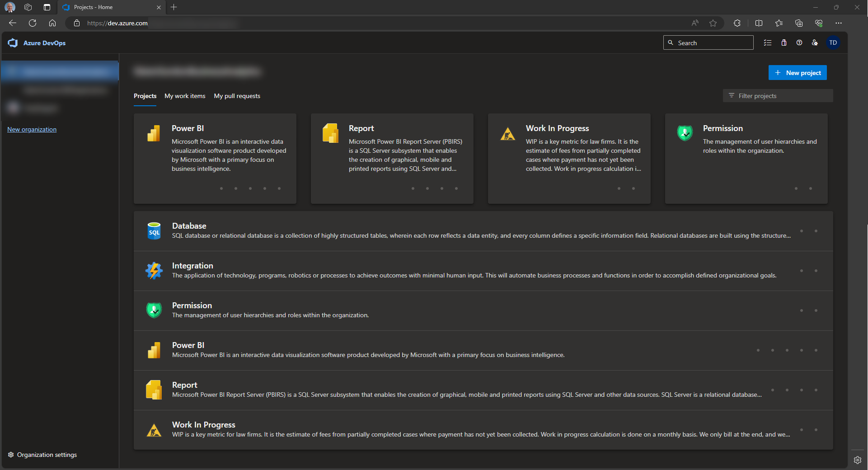The image size is (868, 470).
Task: Click the Work In Progress row icon
Action: (154, 430)
